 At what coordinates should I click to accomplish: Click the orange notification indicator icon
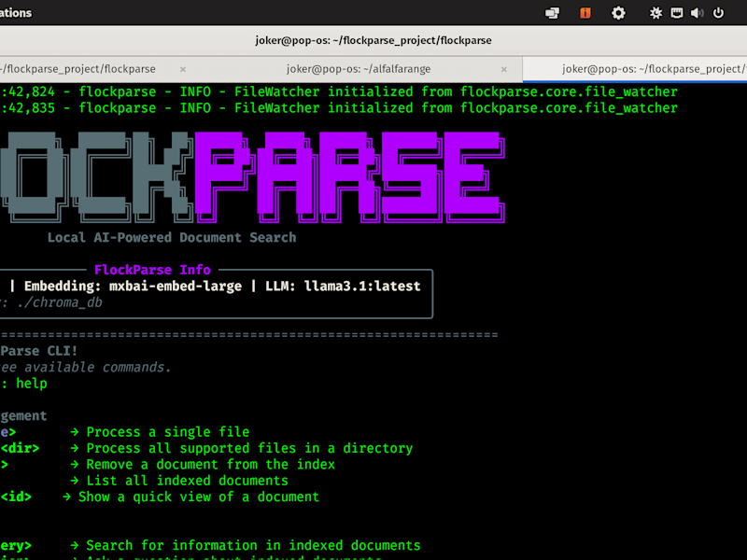point(585,13)
